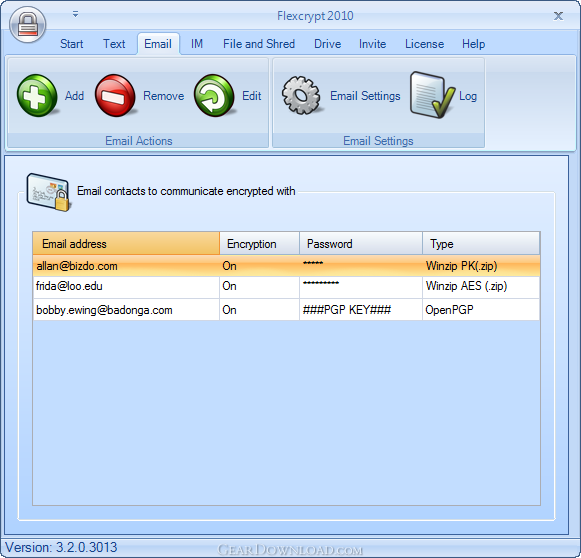Open the File and Shred tab

pos(259,44)
